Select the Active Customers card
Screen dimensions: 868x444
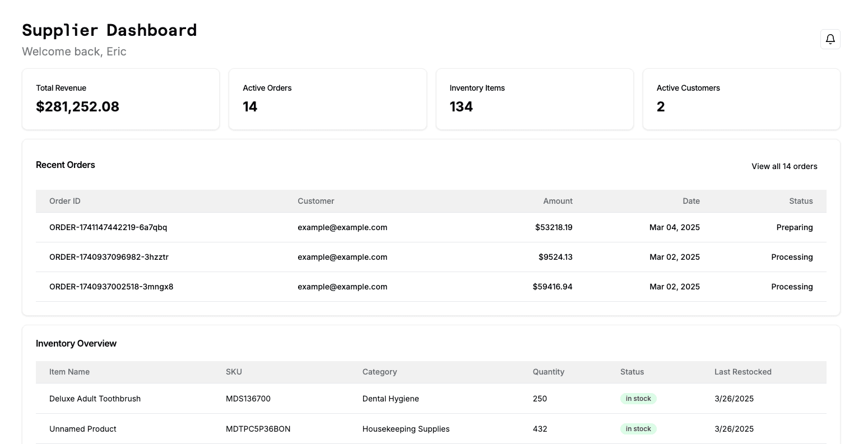pyautogui.click(x=741, y=99)
